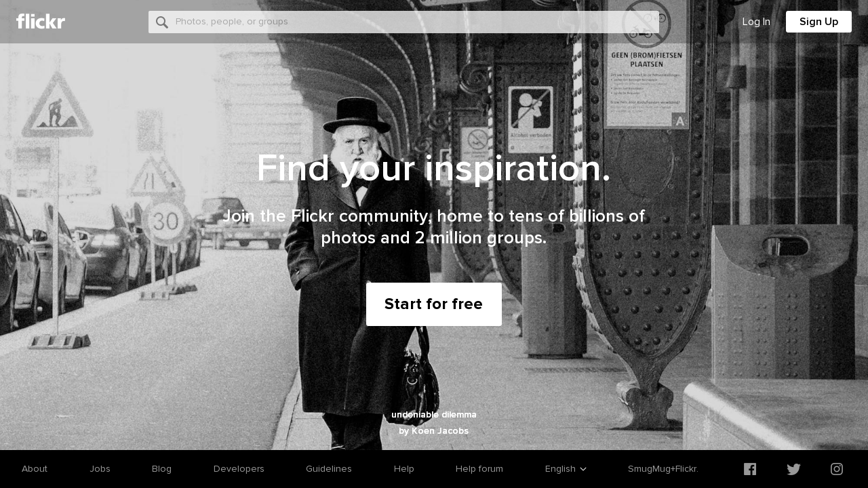Focus the Photos, people, or groups search field

(x=404, y=22)
